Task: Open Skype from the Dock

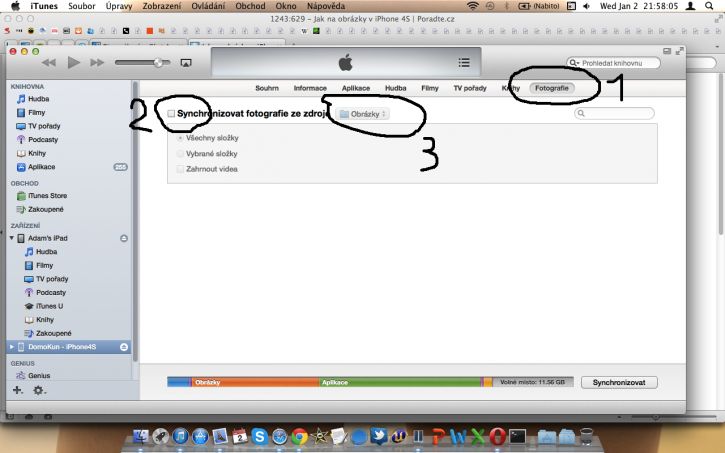Action: (x=260, y=436)
